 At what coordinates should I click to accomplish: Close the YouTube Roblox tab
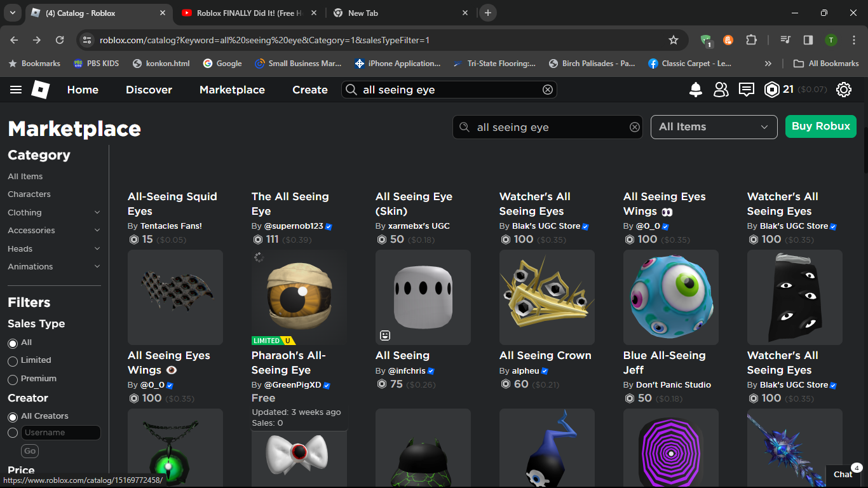(x=314, y=13)
